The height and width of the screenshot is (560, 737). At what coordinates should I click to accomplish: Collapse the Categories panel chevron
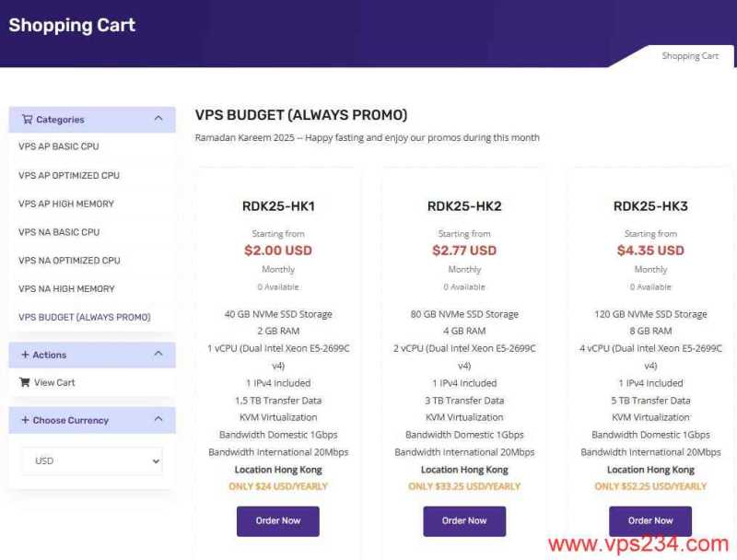coord(158,119)
